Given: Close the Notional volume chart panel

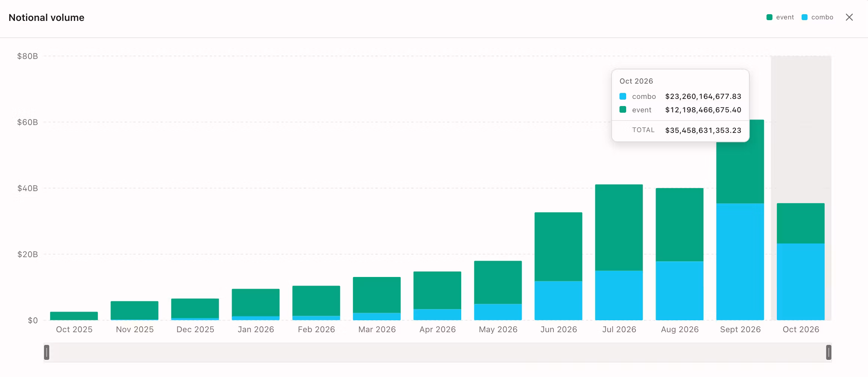Looking at the screenshot, I should (x=849, y=17).
